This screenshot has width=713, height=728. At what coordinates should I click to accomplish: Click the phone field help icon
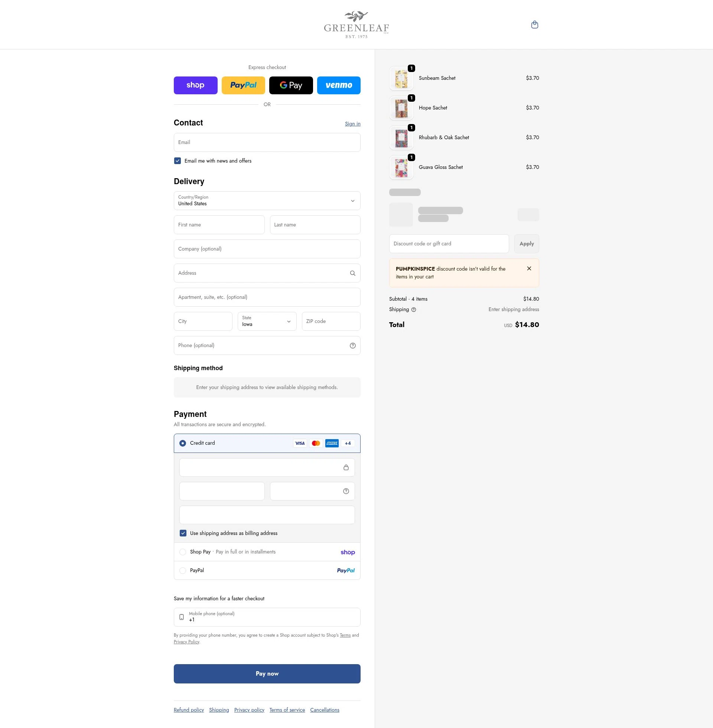coord(352,346)
